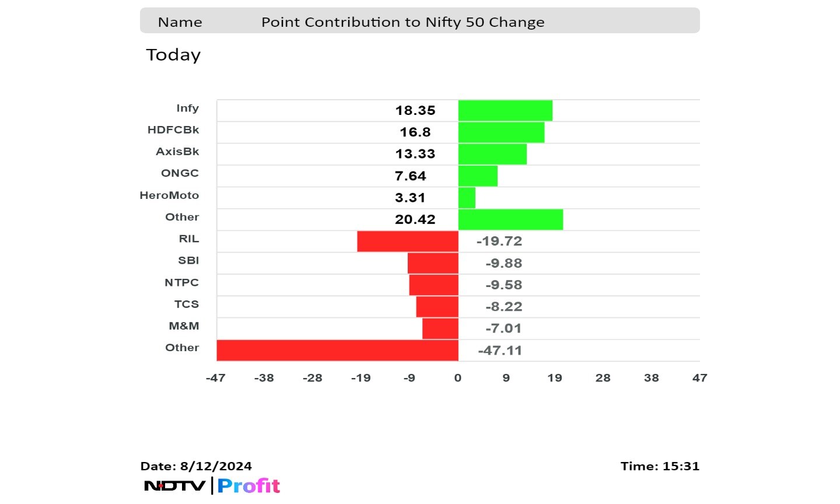
Task: Click the green Other bar
Action: coord(510,219)
